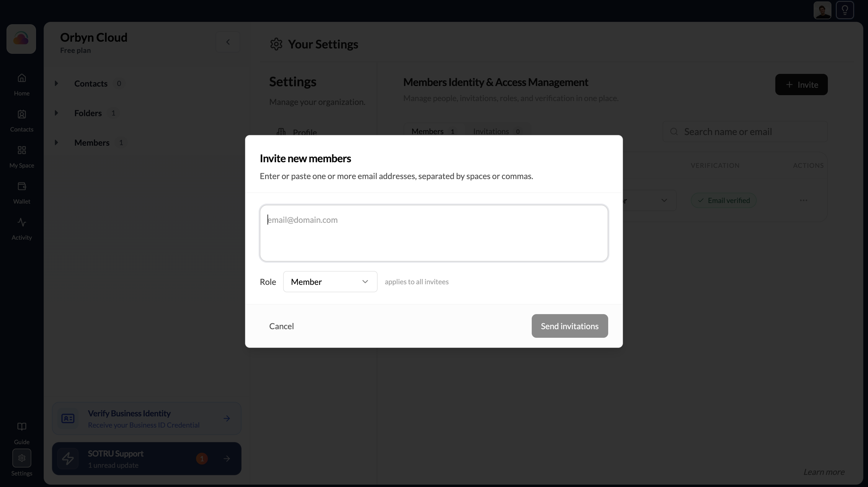Open the Activity pulse icon
868x487 pixels.
pos(22,222)
